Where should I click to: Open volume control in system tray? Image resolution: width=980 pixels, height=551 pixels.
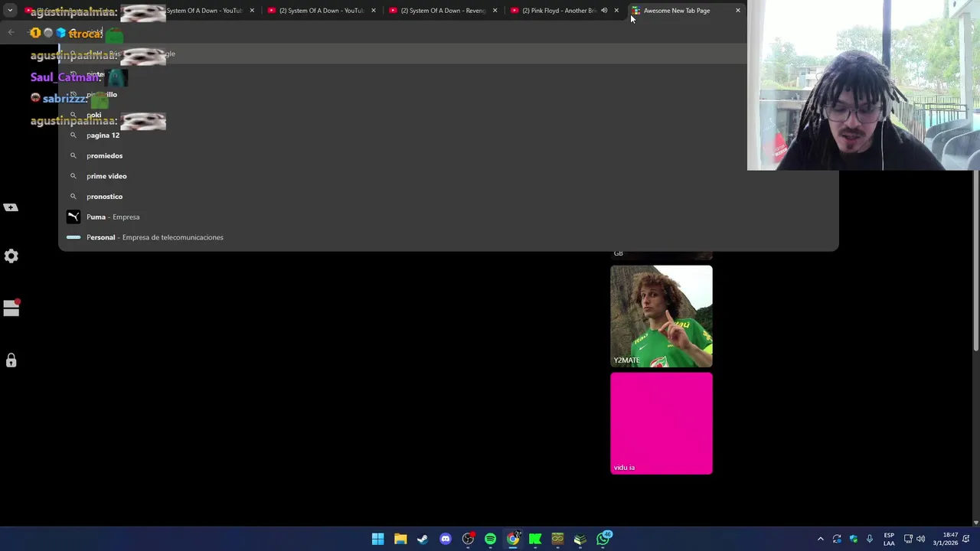tap(921, 539)
